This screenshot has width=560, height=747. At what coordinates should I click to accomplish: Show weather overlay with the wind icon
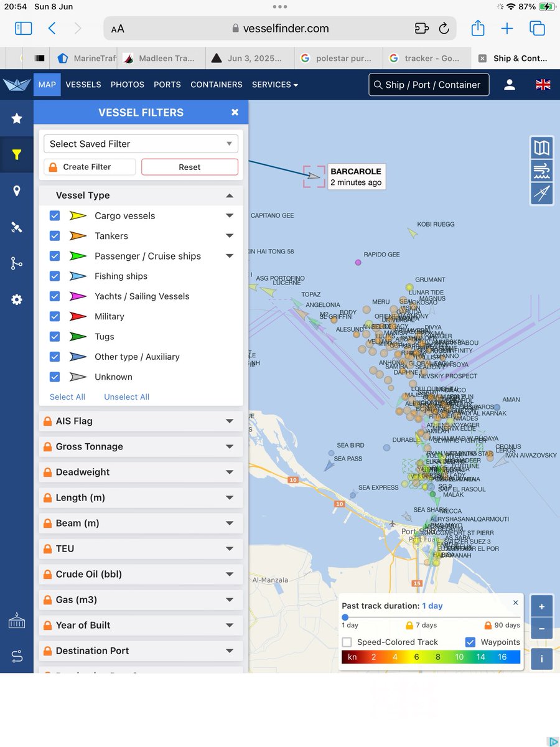pos(541,171)
